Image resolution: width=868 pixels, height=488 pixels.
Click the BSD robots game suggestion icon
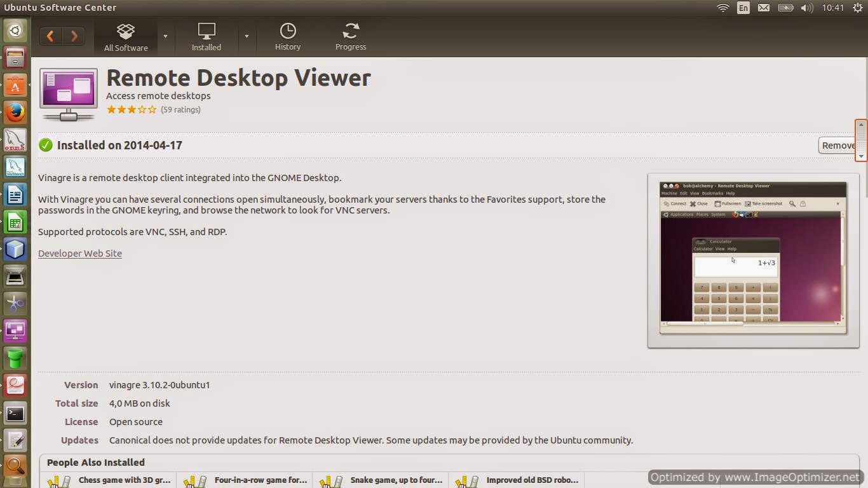click(x=466, y=482)
